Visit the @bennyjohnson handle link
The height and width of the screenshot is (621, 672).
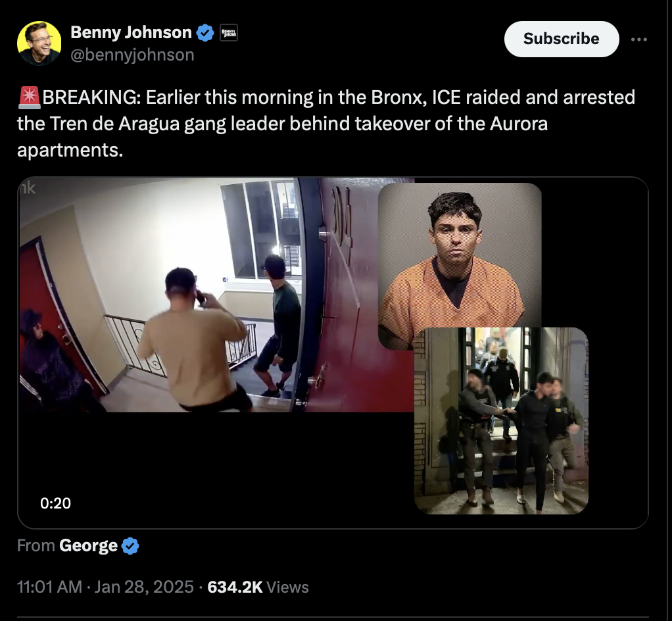coord(132,55)
